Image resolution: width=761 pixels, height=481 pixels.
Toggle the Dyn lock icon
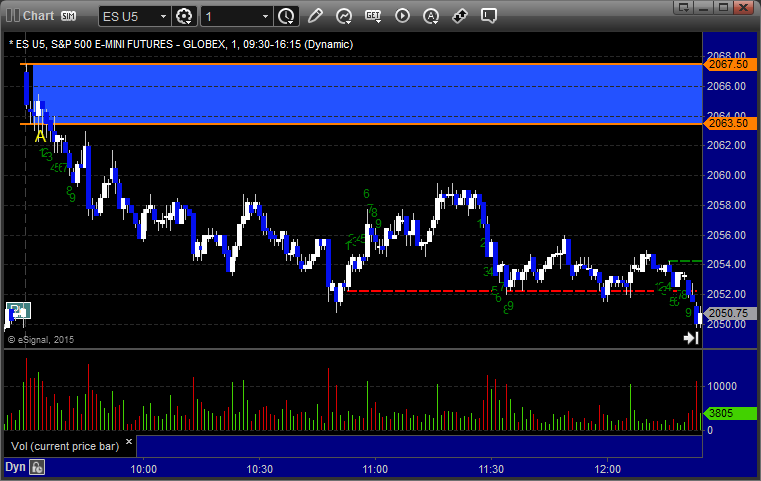tap(37, 467)
